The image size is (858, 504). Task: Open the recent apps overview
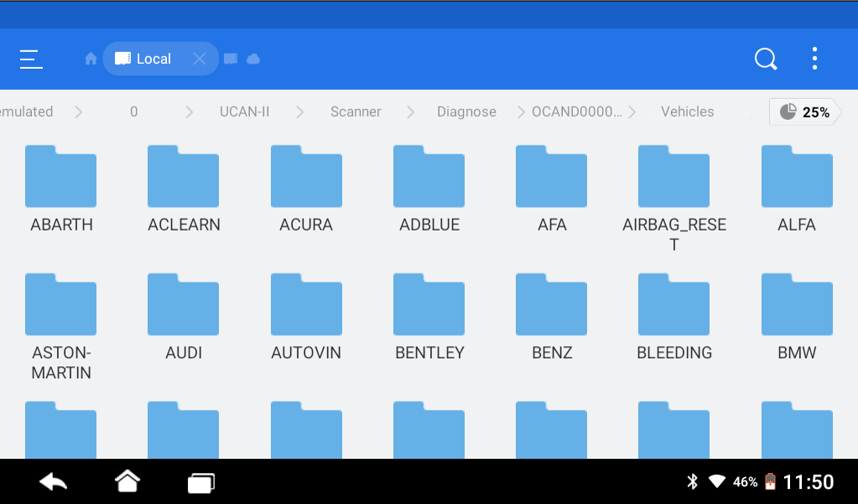click(200, 483)
